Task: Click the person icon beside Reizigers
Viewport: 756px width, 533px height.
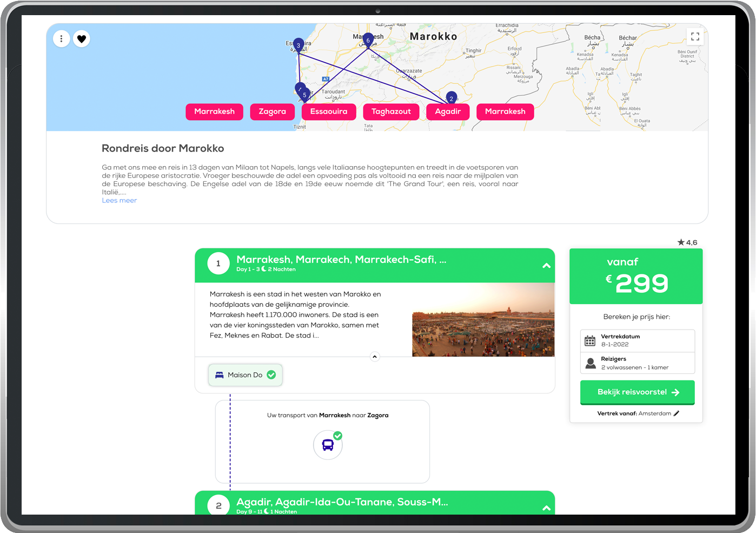Action: (591, 363)
